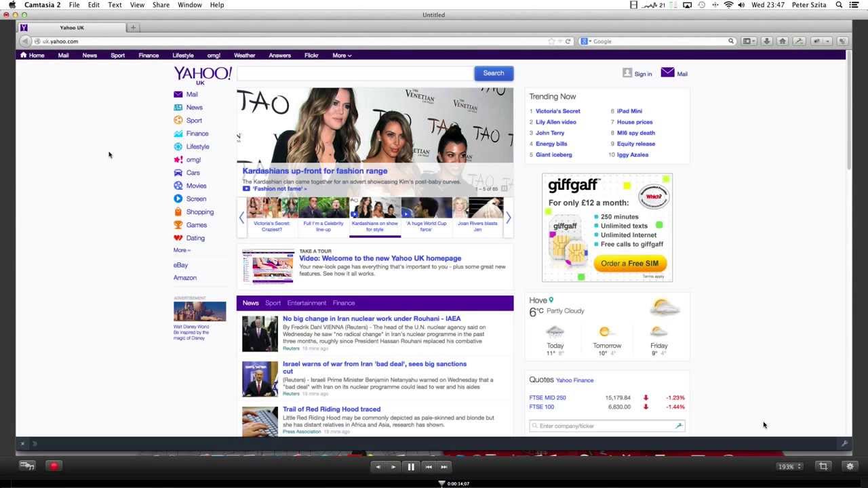Open the iPad Mini trending link
Image resolution: width=868 pixels, height=488 pixels.
pyautogui.click(x=629, y=111)
